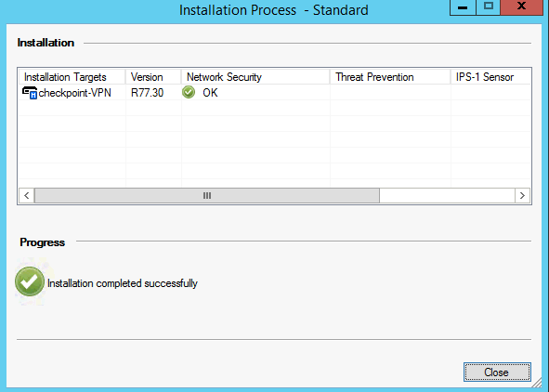This screenshot has width=549, height=392.
Task: Select the checkpoint-VPN installation target row
Action: coord(275,92)
